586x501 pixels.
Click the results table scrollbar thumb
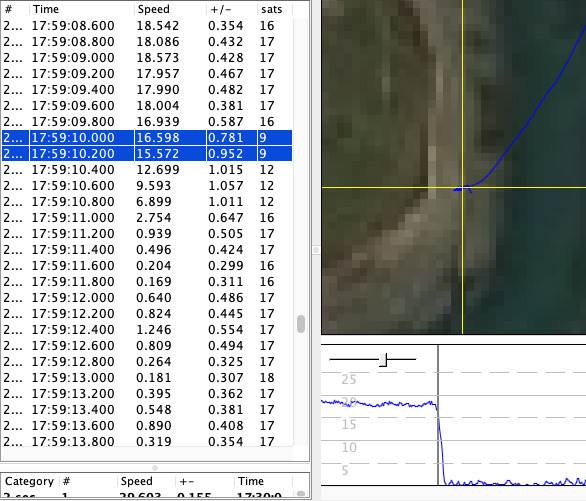(x=301, y=494)
